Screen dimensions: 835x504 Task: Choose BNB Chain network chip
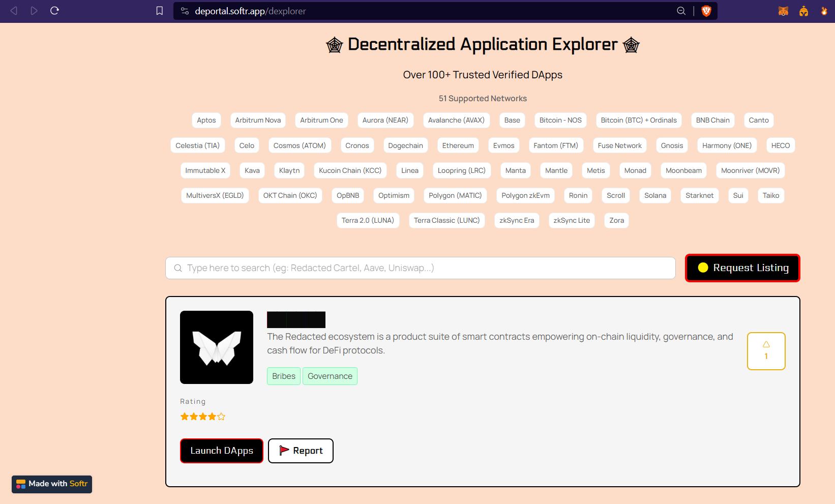pos(712,120)
